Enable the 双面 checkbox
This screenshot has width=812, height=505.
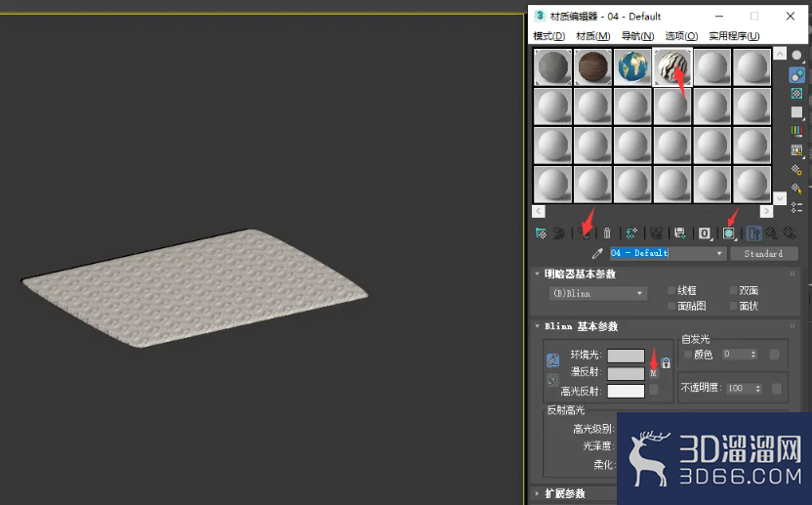point(733,290)
